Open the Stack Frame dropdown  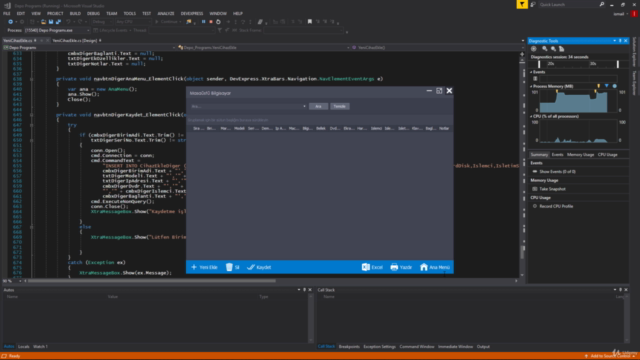click(304, 30)
